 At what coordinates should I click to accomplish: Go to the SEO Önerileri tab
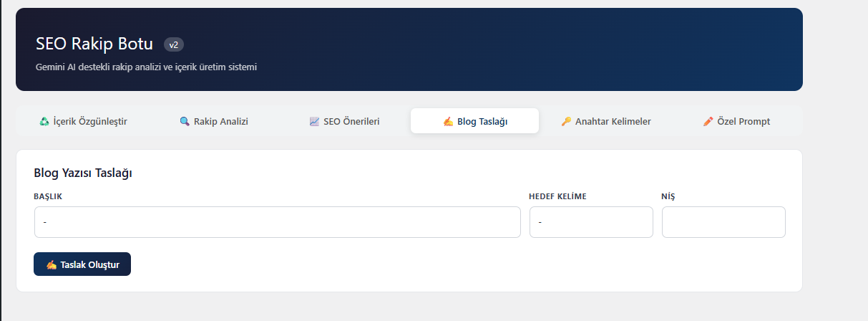point(344,121)
